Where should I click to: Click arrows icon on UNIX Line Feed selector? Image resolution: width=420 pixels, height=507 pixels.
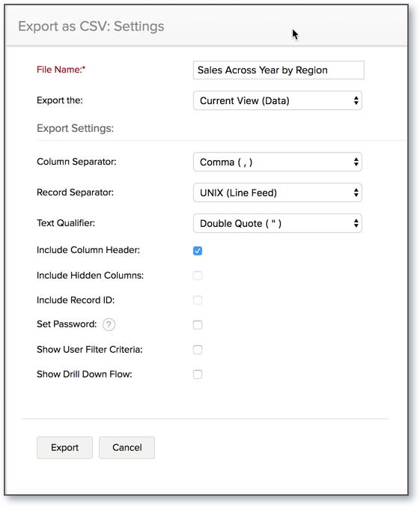pyautogui.click(x=356, y=192)
